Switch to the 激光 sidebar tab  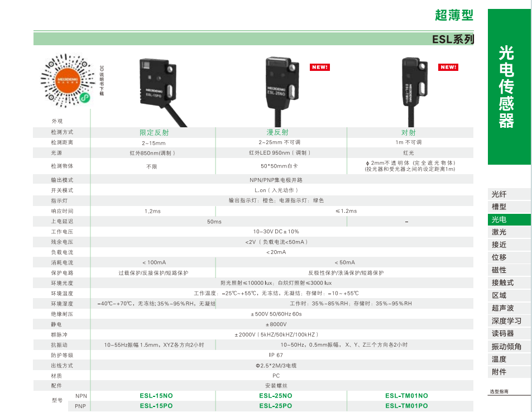[x=499, y=232]
